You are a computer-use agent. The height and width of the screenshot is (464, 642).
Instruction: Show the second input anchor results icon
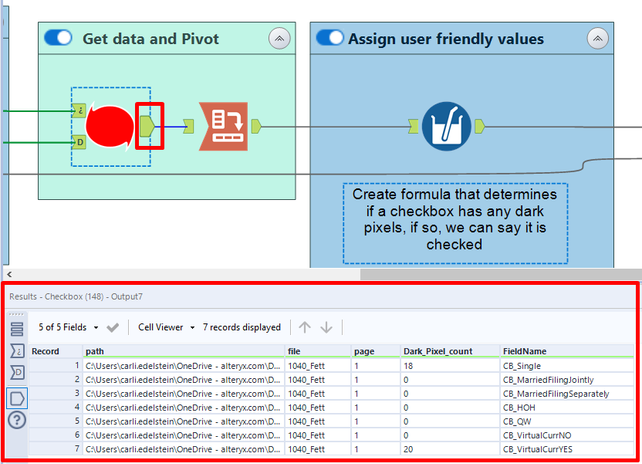tap(17, 374)
